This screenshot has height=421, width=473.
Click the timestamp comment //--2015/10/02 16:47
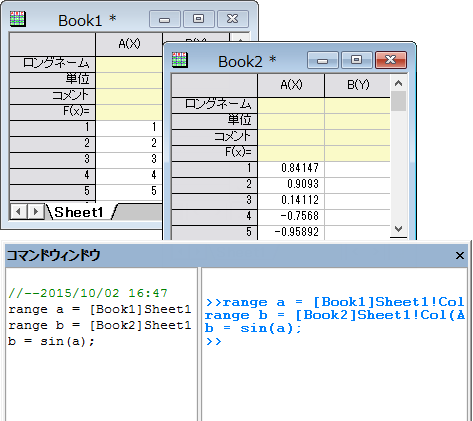click(x=88, y=293)
